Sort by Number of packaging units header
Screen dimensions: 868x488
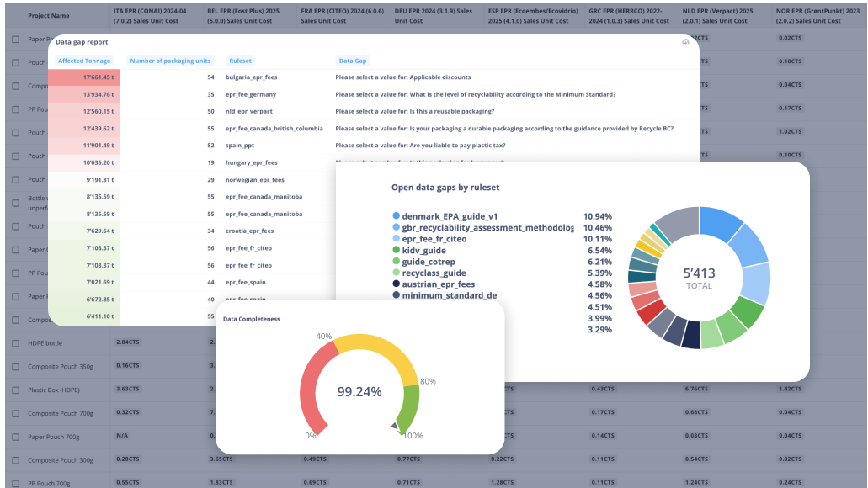point(171,61)
